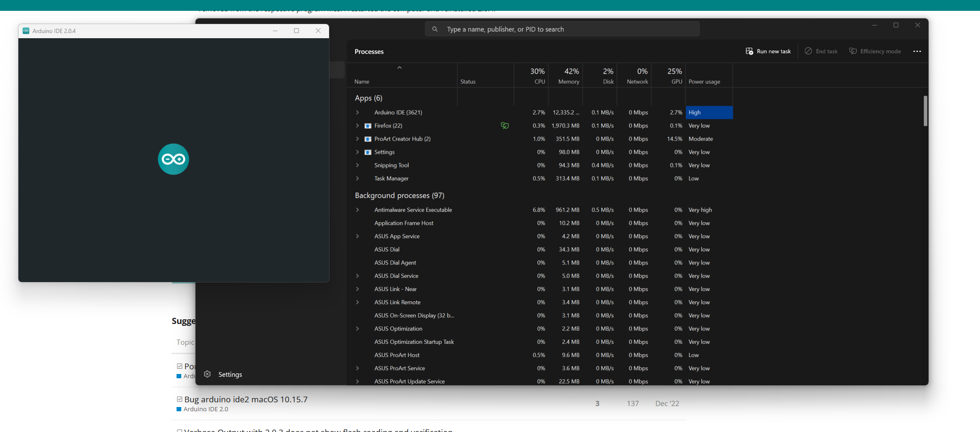Click the magnifier icon in Task Manager search
This screenshot has height=432, width=980.
pos(435,29)
